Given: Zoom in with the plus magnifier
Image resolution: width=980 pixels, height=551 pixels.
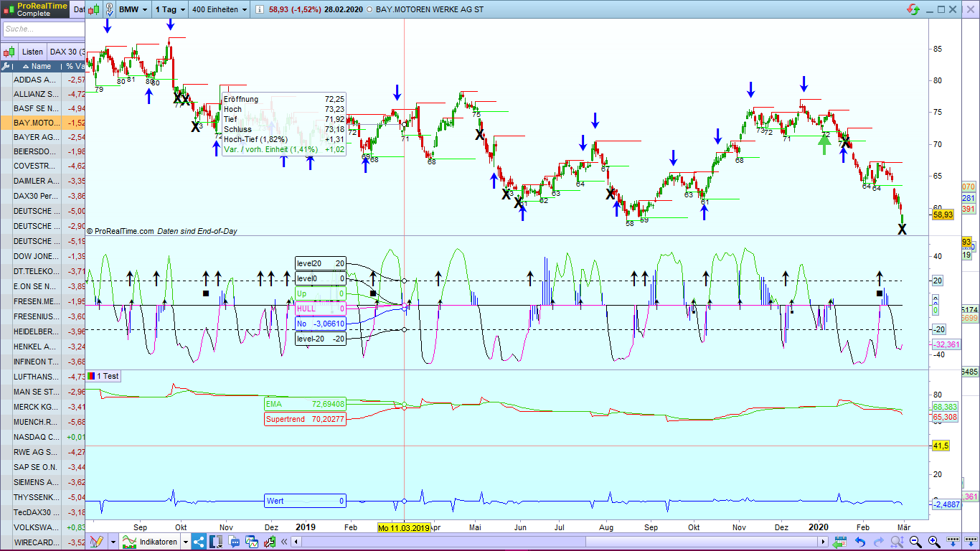Looking at the screenshot, I should pyautogui.click(x=935, y=542).
